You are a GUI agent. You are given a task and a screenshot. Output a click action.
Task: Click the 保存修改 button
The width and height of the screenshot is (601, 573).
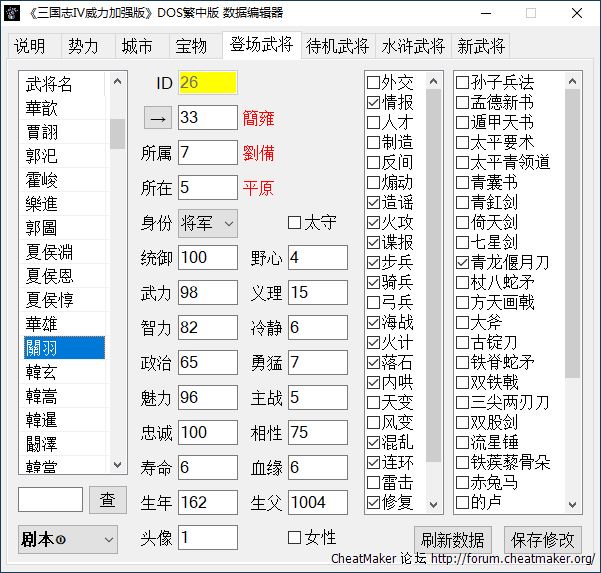[543, 539]
